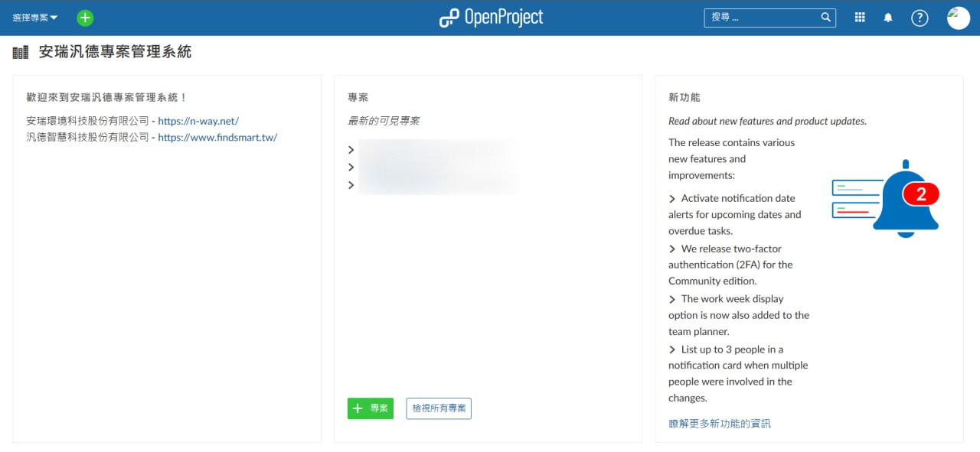980x452 pixels.
Task: Open the 瞭解更多新功能的資訊 link
Action: tap(720, 423)
